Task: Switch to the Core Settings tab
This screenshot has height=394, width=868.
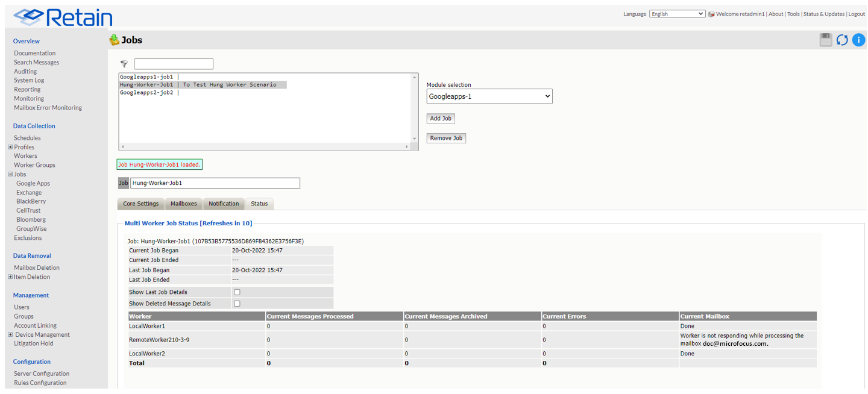Action: point(140,204)
